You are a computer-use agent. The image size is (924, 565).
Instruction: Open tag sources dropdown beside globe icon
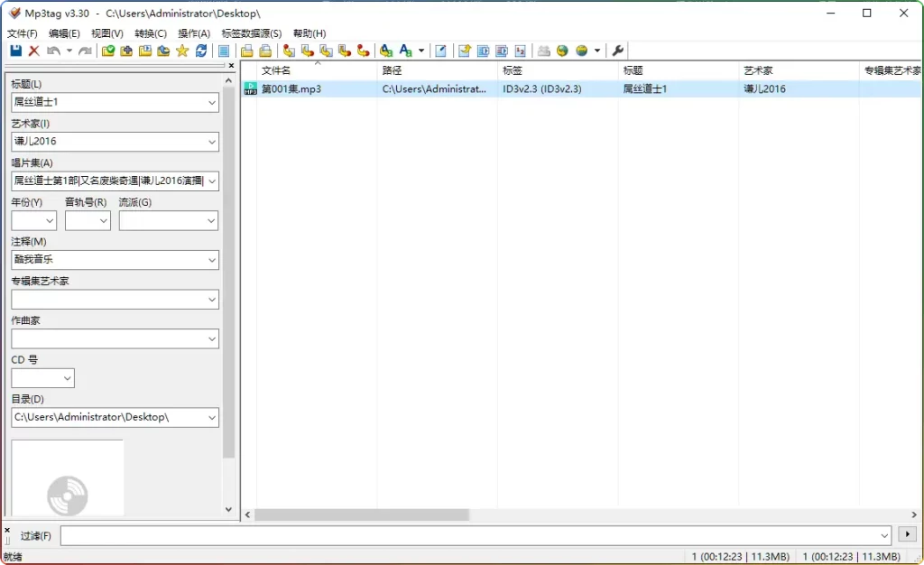click(597, 51)
